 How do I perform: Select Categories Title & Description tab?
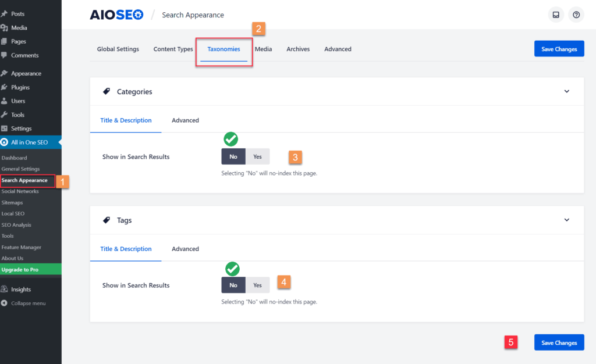[x=126, y=120]
